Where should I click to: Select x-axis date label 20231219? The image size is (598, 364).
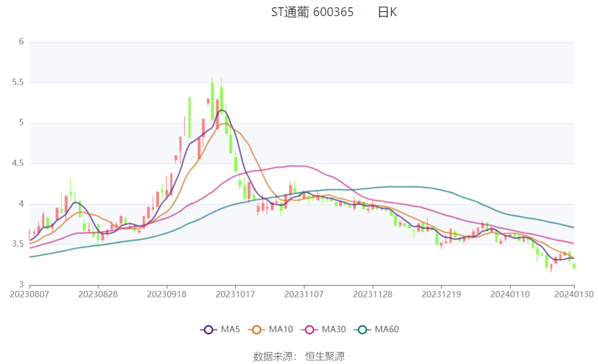pyautogui.click(x=441, y=295)
